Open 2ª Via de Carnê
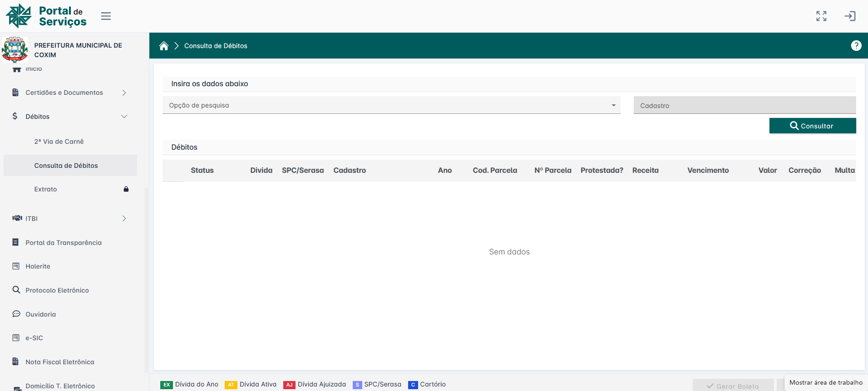Viewport: 868px width, 391px height. click(x=59, y=142)
